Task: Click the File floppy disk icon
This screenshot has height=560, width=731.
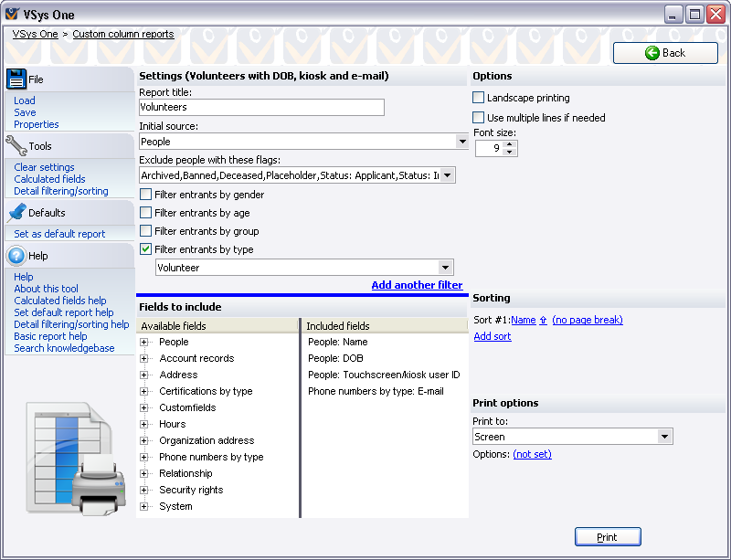Action: pyautogui.click(x=16, y=79)
